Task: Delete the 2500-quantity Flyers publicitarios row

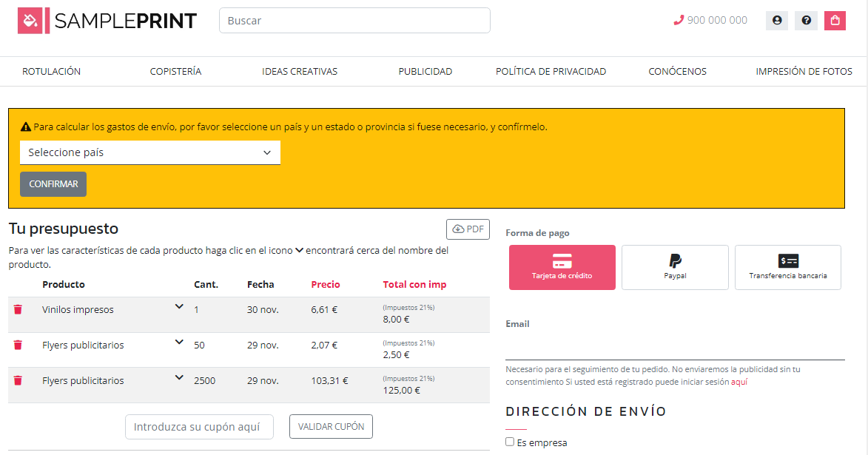Action: click(x=18, y=381)
